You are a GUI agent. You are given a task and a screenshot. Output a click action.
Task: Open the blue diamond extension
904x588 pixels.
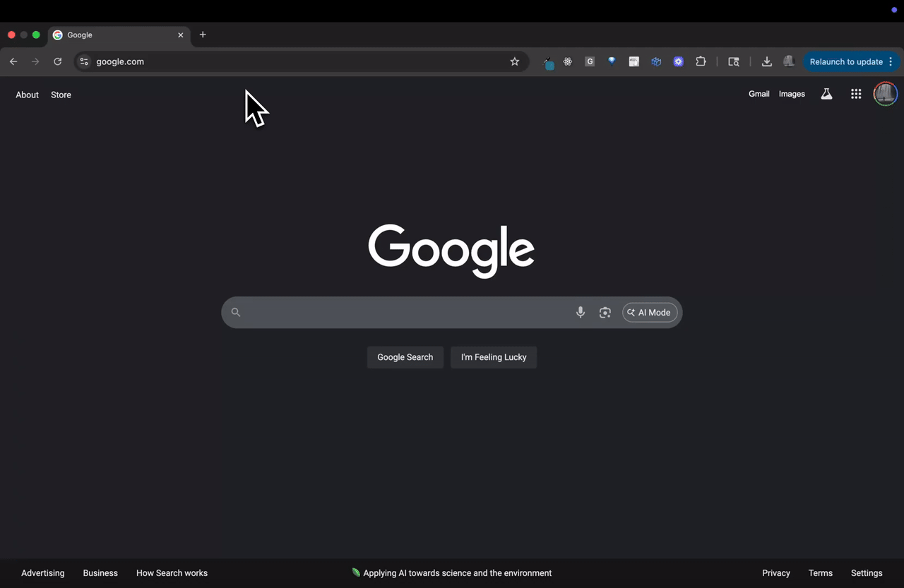point(612,61)
